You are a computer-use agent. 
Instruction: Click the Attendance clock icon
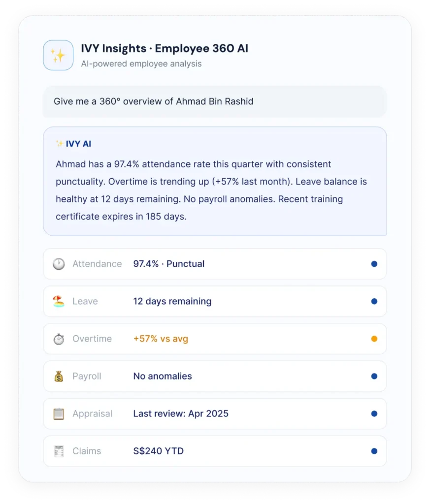(59, 264)
